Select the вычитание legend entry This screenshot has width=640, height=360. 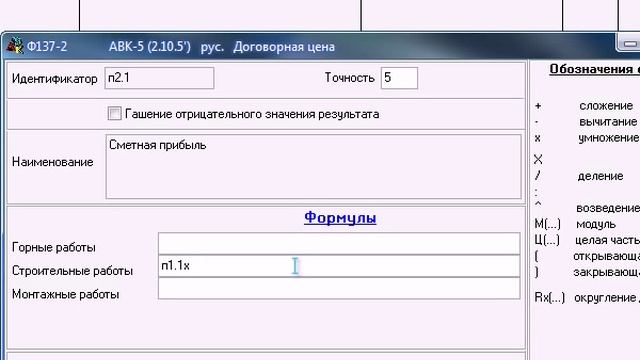pos(608,122)
